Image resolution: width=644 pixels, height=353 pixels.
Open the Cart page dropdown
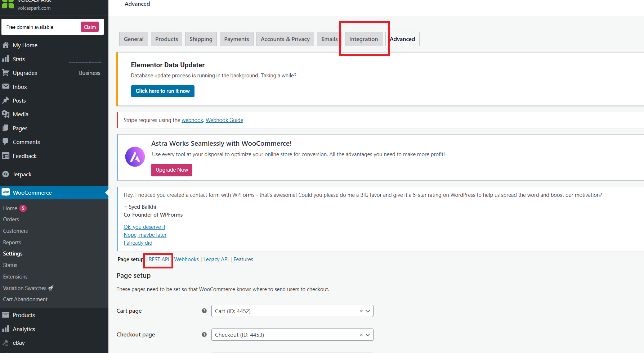pos(292,311)
